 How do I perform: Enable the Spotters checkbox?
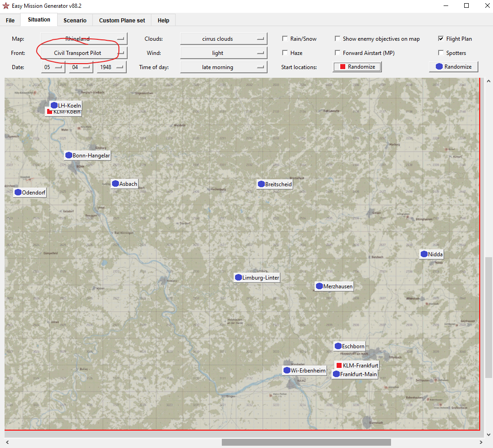[441, 53]
